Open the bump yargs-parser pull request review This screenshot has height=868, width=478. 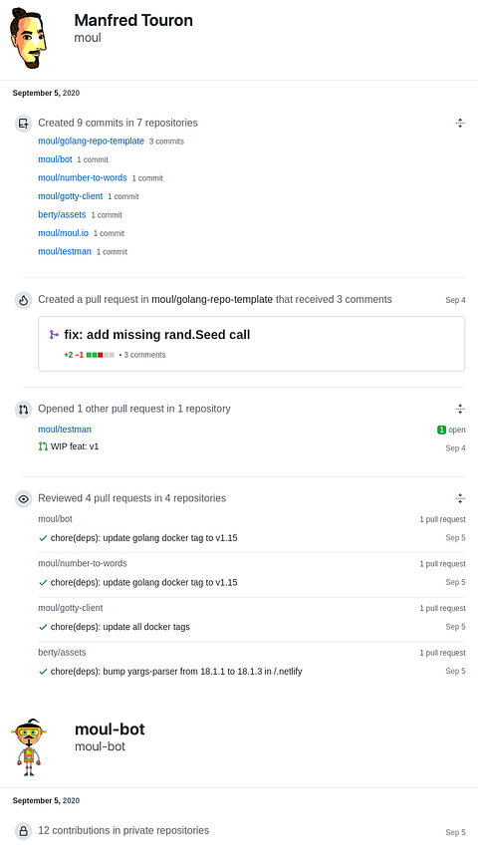[x=176, y=671]
